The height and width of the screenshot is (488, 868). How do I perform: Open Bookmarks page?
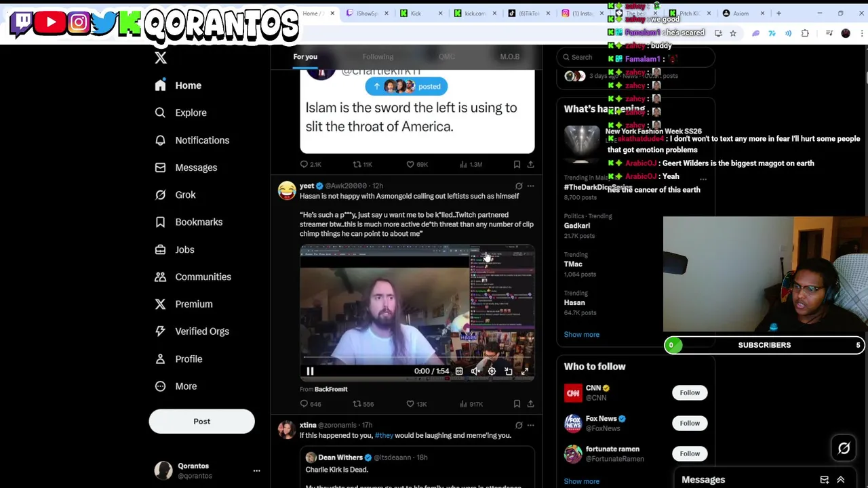[x=189, y=222]
